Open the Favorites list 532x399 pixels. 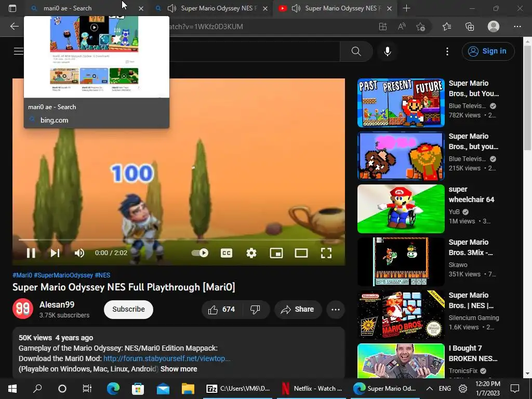point(447,26)
